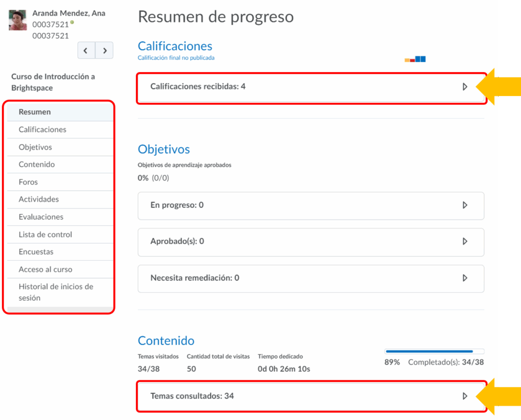
Task: Go to Objetivos in the sidebar
Action: tap(35, 147)
